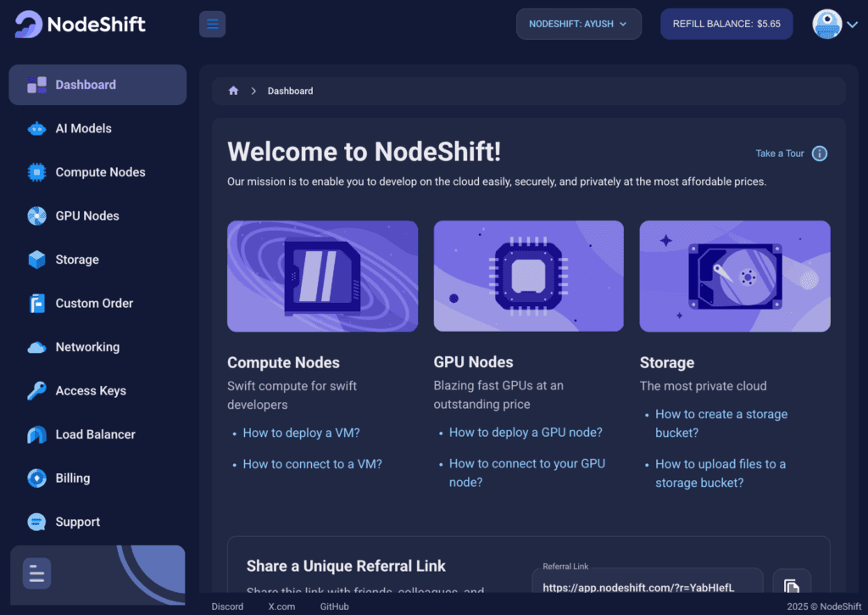This screenshot has width=868, height=615.
Task: Click the Refill Balance $5.65 button
Action: [x=726, y=25]
